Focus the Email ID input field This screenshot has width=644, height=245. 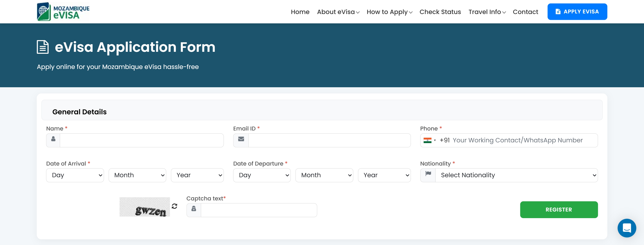point(329,140)
